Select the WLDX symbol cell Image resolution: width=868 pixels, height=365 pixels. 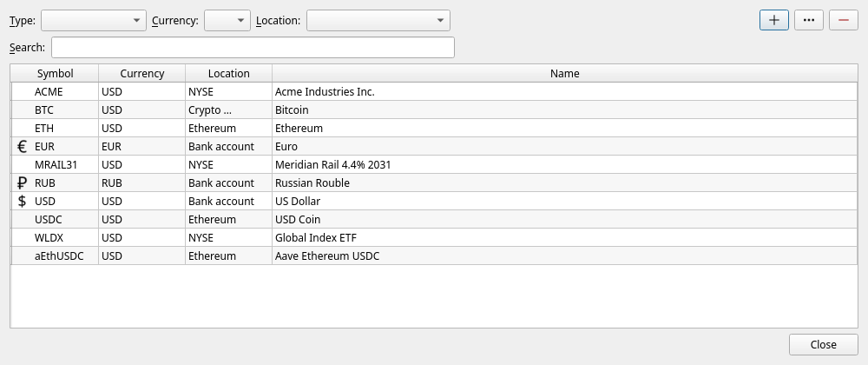(x=55, y=237)
